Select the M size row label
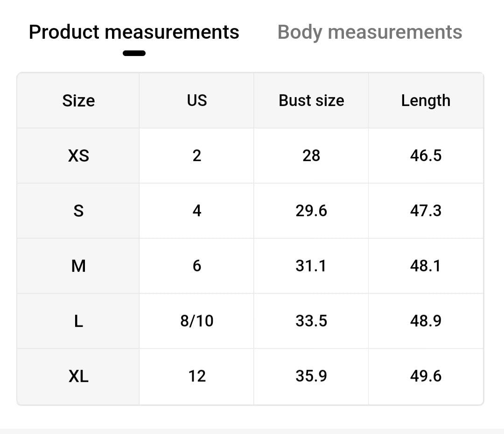This screenshot has height=434, width=504. [78, 266]
